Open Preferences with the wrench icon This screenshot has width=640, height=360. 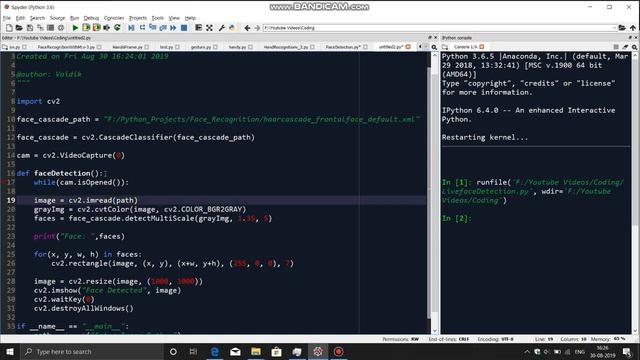[x=222, y=28]
